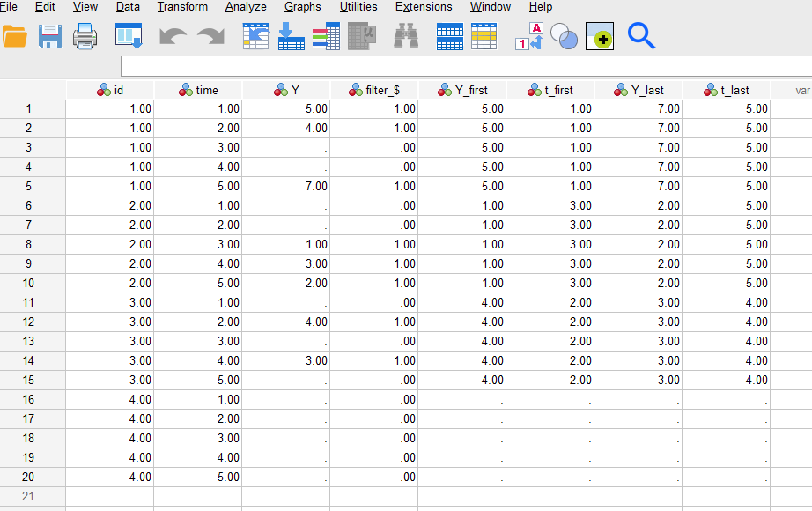812x511 pixels.
Task: Go to variable download-arrow icon
Action: coord(291,36)
